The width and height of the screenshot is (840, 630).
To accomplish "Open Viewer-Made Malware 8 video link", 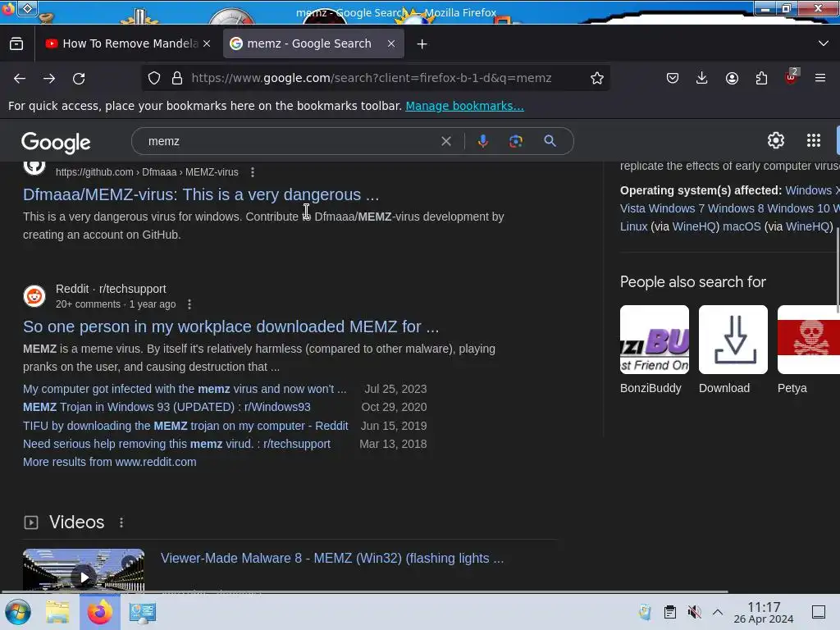I will tap(332, 558).
